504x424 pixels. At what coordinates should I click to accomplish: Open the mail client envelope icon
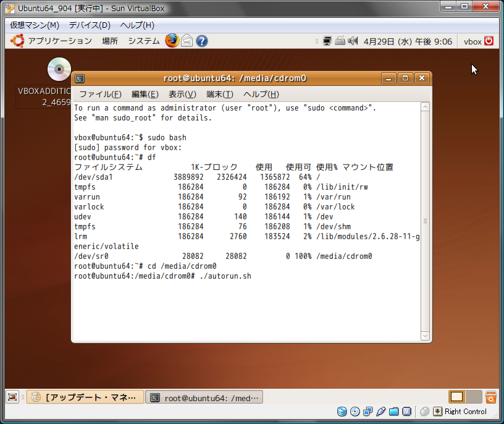187,41
